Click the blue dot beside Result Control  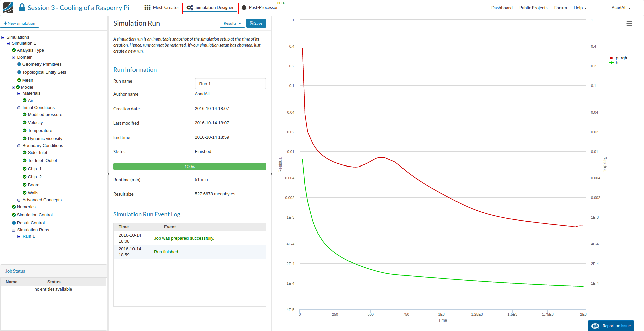[x=14, y=223]
